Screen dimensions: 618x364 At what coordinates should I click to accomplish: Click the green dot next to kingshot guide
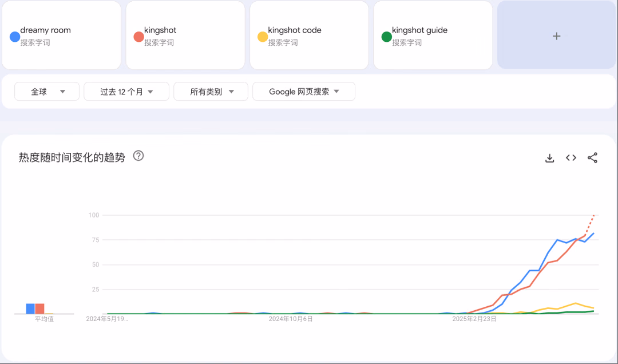387,37
